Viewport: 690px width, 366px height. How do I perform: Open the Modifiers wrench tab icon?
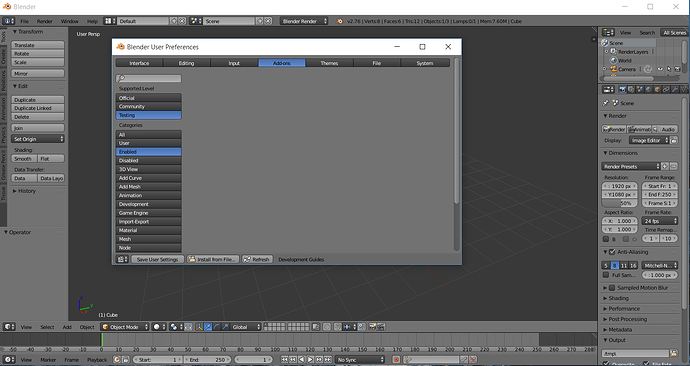tap(675, 89)
